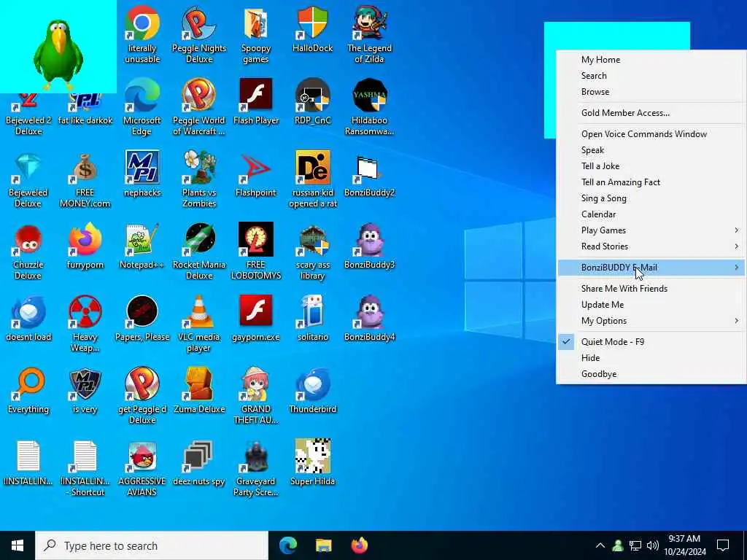The height and width of the screenshot is (560, 747).
Task: Launch Plants vs Zombies shortcut
Action: (199, 179)
